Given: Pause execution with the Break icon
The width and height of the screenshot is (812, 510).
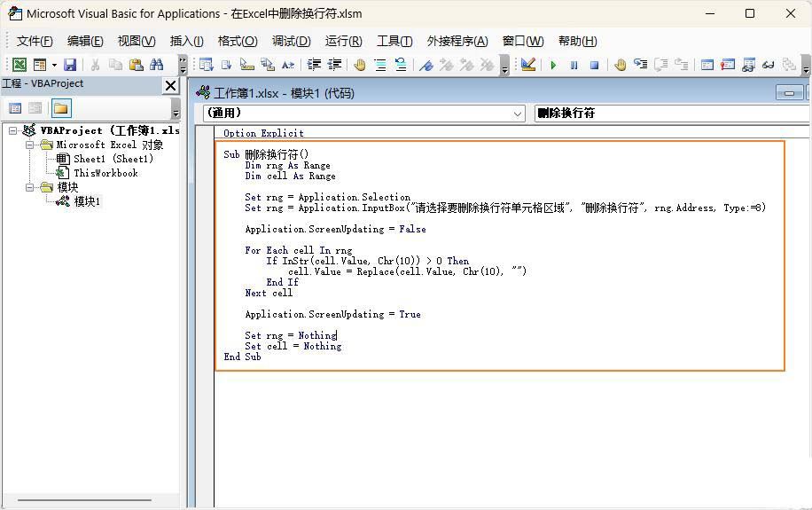Looking at the screenshot, I should [574, 65].
